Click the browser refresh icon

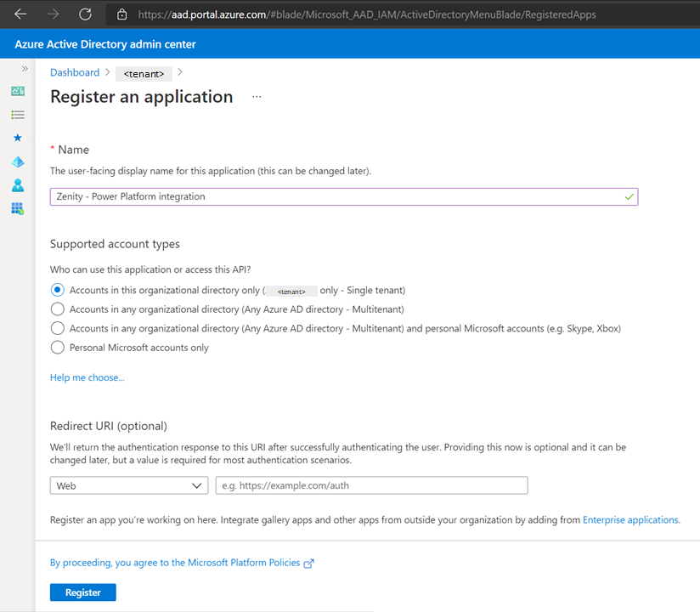coord(85,14)
